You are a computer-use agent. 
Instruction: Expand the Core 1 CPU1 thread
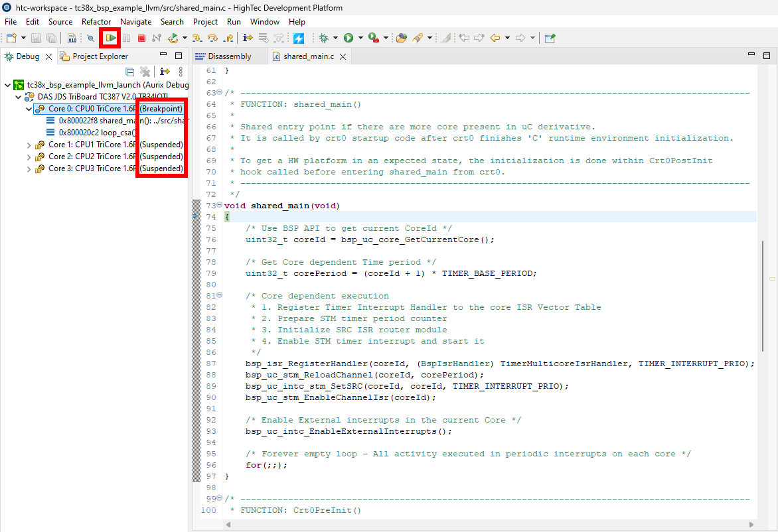[29, 145]
